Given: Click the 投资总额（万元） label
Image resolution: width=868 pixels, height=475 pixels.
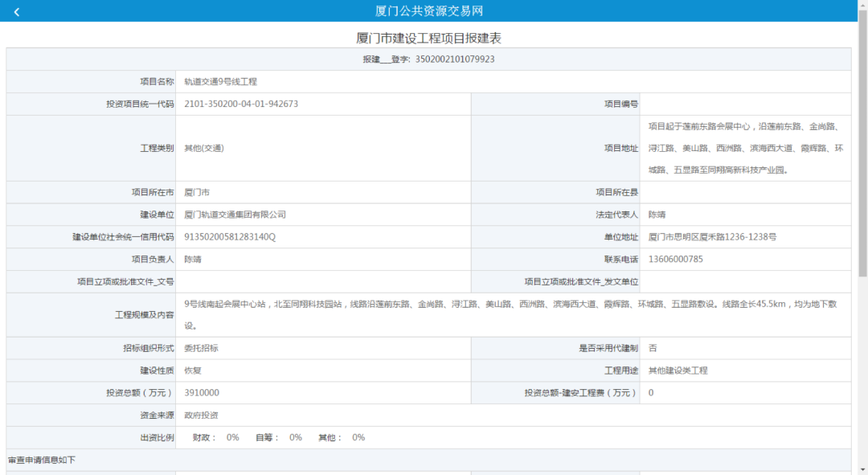Looking at the screenshot, I should pyautogui.click(x=140, y=392).
